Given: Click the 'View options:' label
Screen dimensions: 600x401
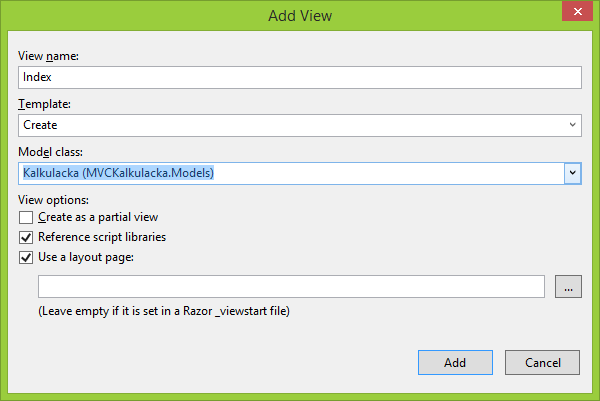Looking at the screenshot, I should 53,200.
